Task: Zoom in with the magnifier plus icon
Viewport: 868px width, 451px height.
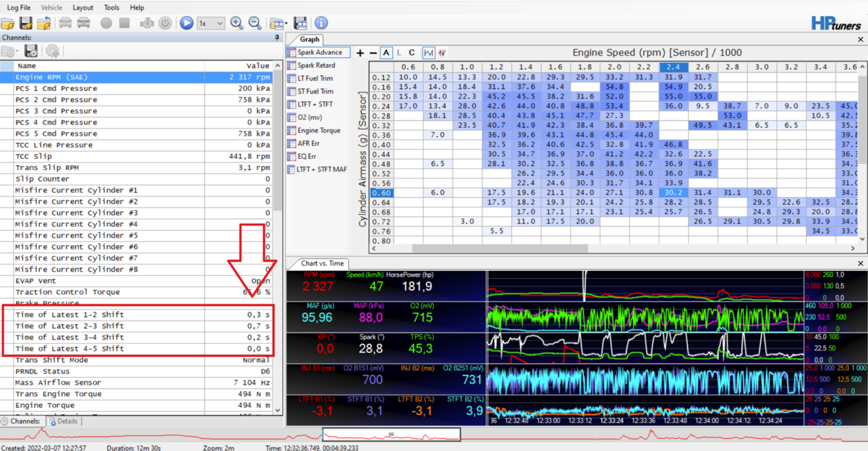Action: (237, 23)
